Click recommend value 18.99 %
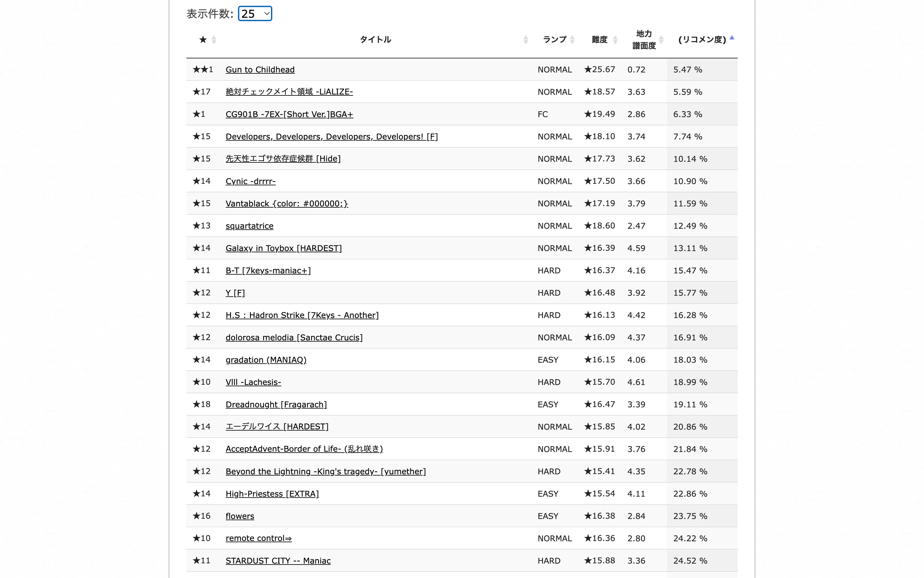The width and height of the screenshot is (924, 578). point(690,382)
